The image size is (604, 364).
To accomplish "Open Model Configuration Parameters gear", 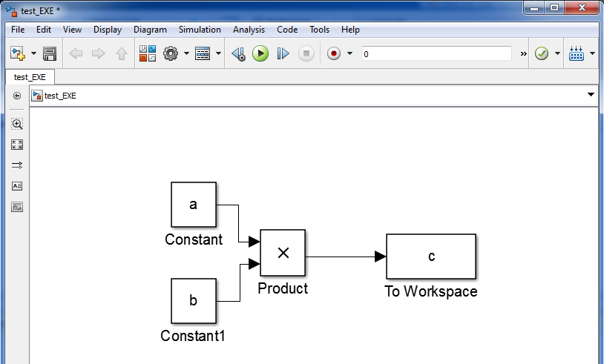I will [x=171, y=54].
